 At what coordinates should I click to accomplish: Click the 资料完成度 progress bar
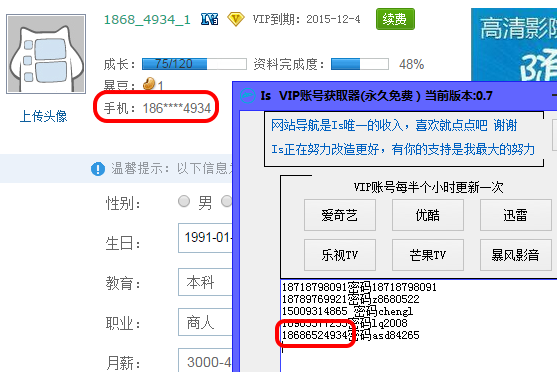point(359,64)
